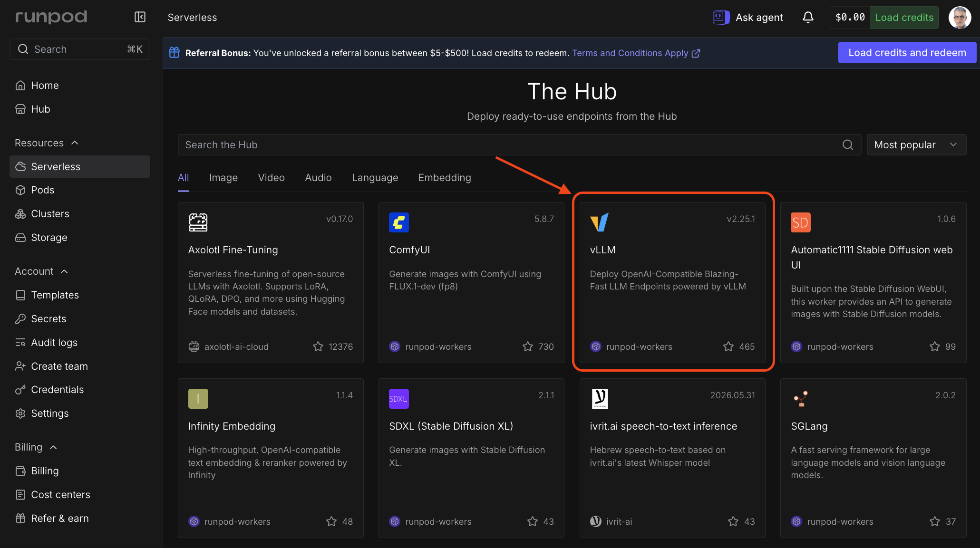Star the ComfyUI listing

528,346
